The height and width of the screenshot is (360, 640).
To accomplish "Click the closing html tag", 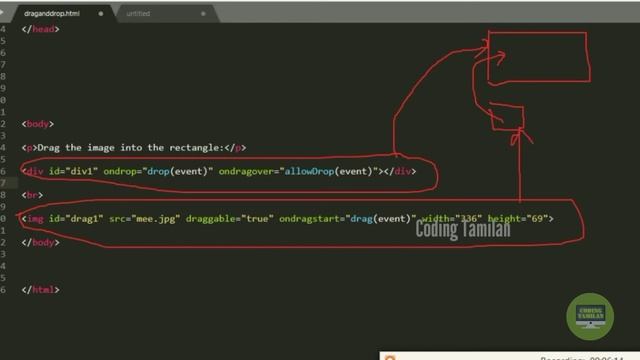I will pyautogui.click(x=40, y=290).
